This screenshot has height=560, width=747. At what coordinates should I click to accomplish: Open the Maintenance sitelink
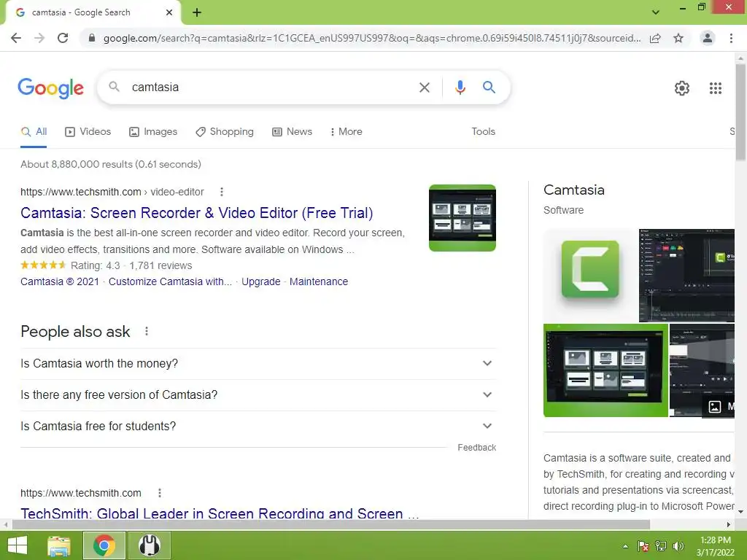(x=319, y=282)
